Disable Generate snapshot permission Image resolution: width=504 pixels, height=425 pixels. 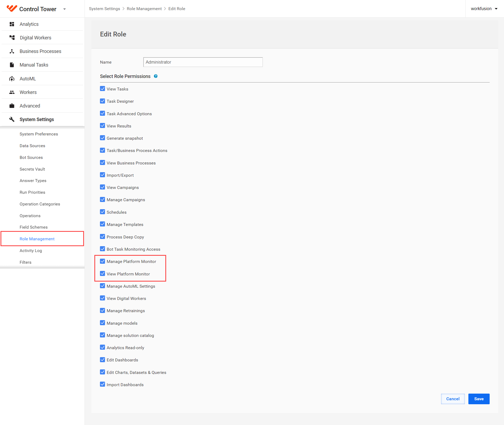tap(103, 138)
